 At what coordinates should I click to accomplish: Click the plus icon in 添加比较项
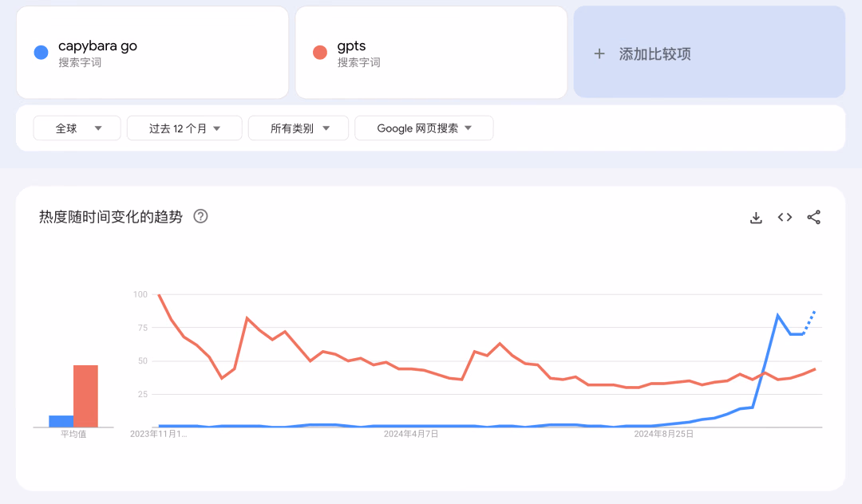(599, 53)
